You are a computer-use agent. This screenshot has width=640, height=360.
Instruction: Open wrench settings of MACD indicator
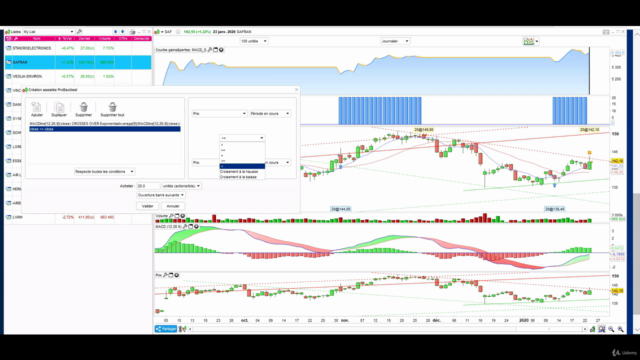point(185,226)
